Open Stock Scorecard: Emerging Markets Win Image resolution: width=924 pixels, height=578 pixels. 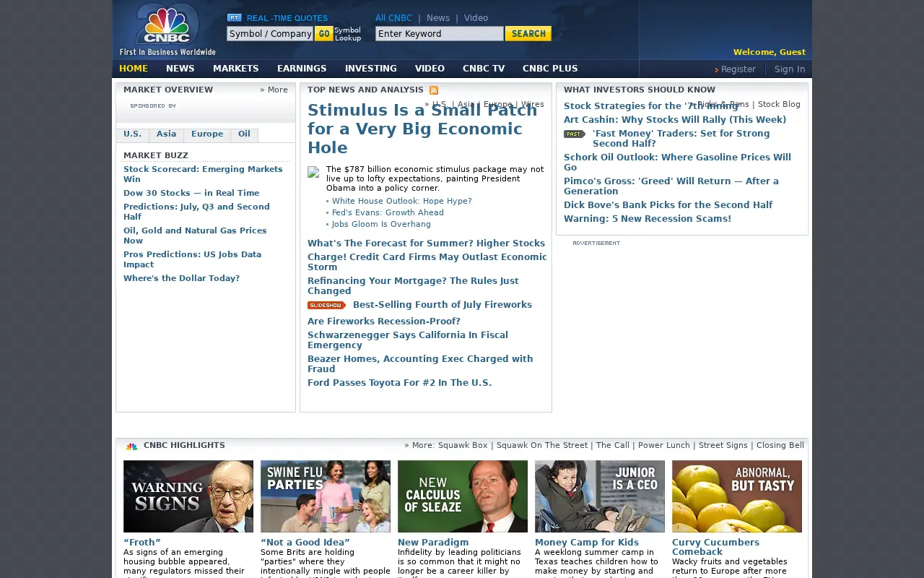point(203,174)
